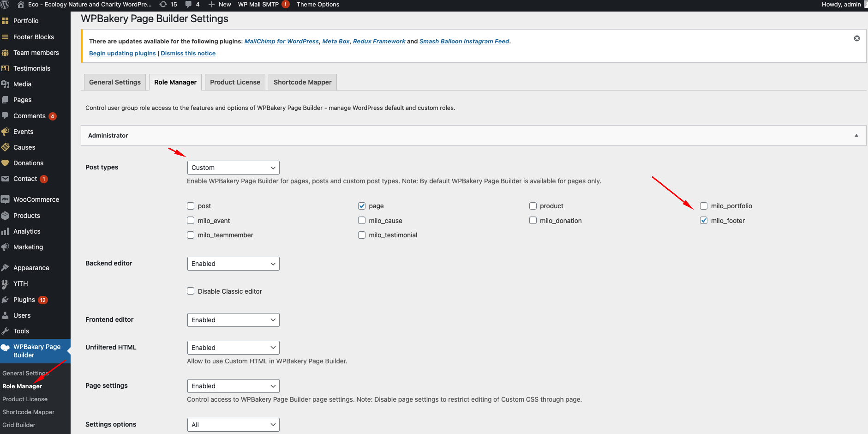Click Dismiss this notice link

(x=188, y=53)
